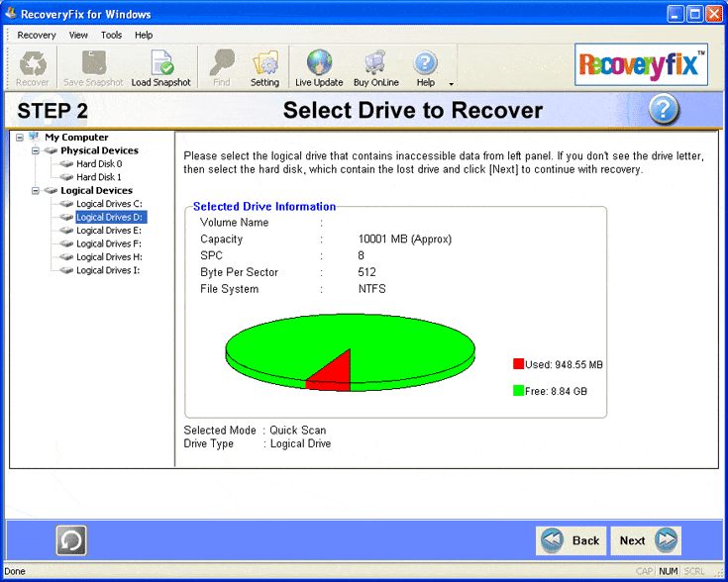This screenshot has height=582, width=728.
Task: Collapse the My Computer tree node
Action: [x=20, y=138]
